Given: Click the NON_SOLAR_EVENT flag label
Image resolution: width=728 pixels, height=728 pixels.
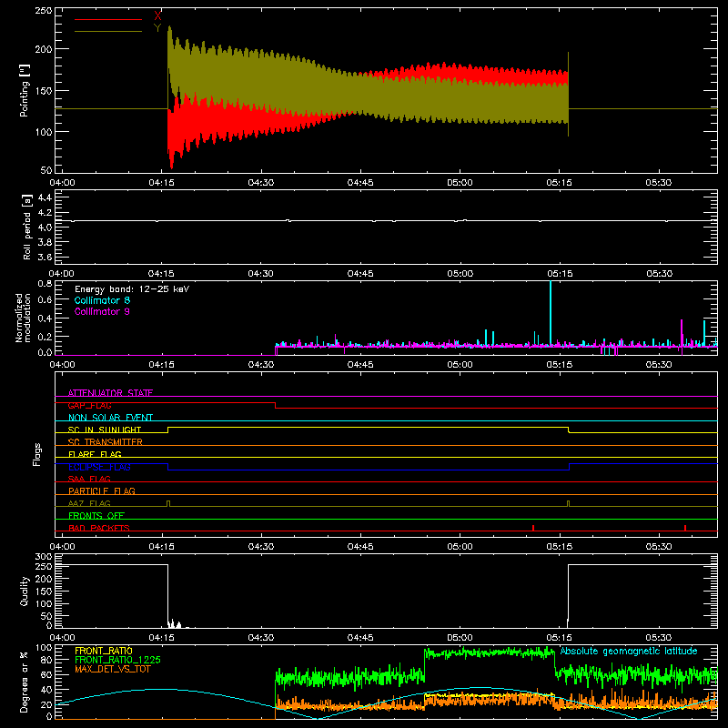Looking at the screenshot, I should [110, 418].
